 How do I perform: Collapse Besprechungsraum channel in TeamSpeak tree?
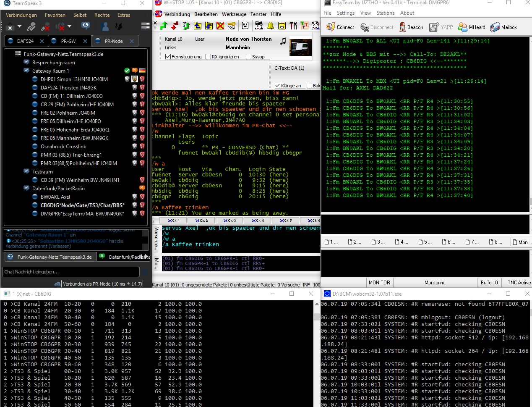[26, 62]
